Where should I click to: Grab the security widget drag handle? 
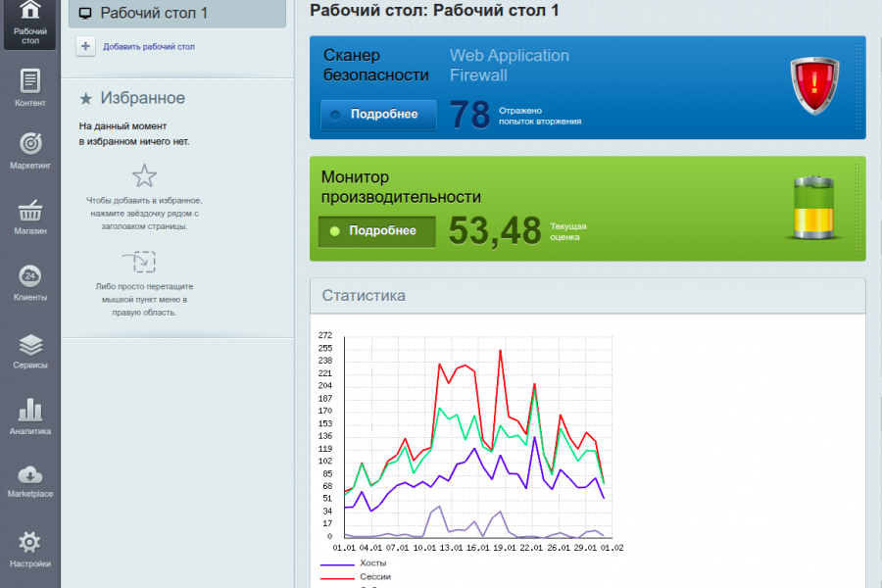pos(857,87)
